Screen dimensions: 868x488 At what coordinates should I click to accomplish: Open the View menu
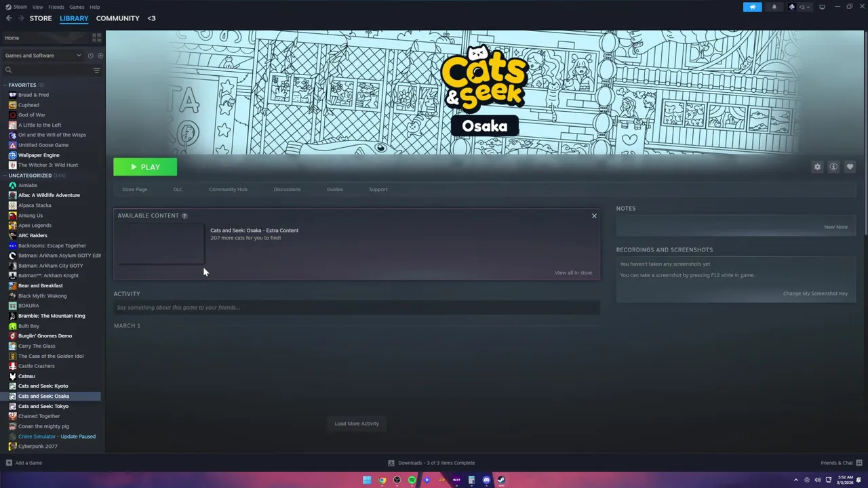click(x=38, y=7)
